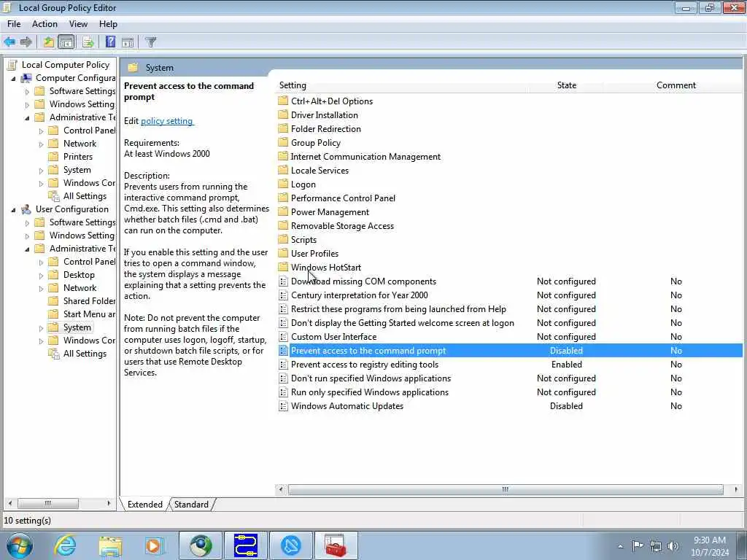
Task: Open the blue question-mark Help toolbar icon
Action: [110, 42]
